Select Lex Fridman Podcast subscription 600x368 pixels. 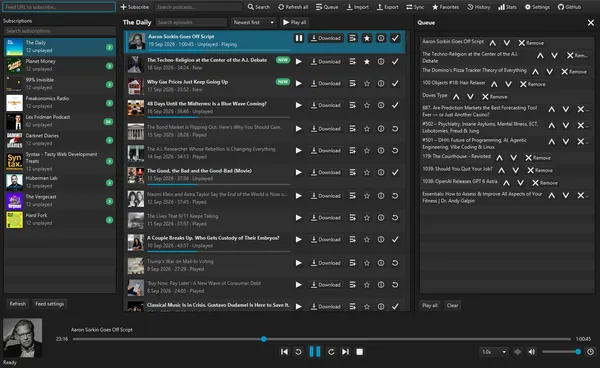point(60,121)
